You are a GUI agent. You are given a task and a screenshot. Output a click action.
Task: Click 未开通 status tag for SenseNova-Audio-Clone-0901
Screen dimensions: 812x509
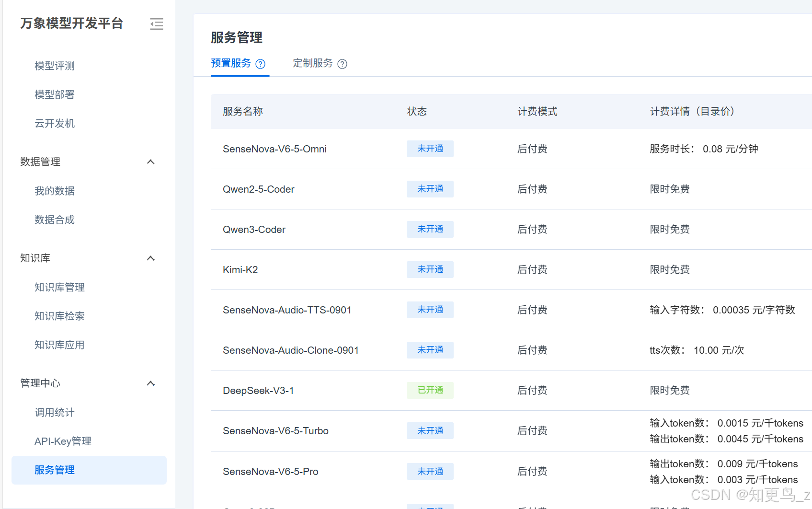(x=430, y=350)
